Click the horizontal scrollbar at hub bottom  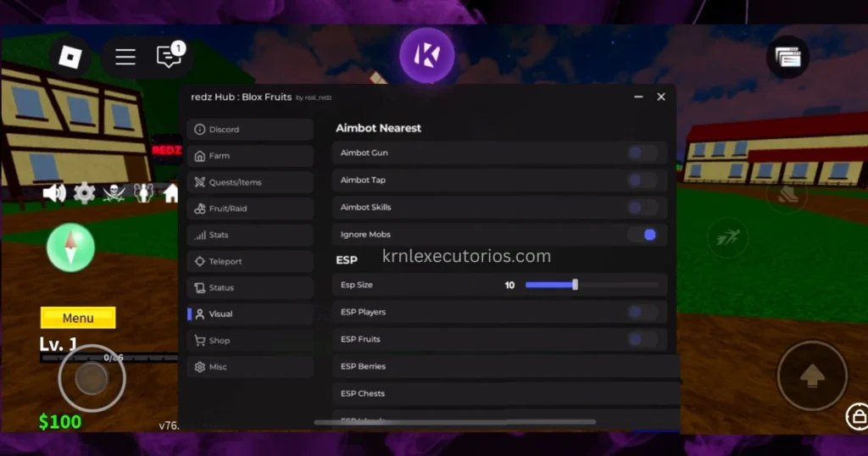pyautogui.click(x=455, y=422)
